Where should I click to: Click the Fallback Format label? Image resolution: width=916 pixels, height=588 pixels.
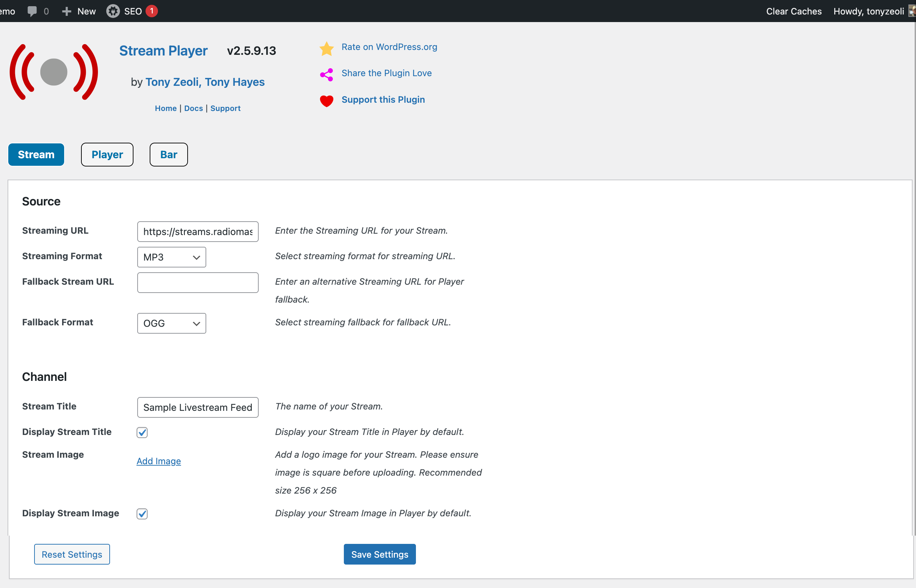pos(58,322)
